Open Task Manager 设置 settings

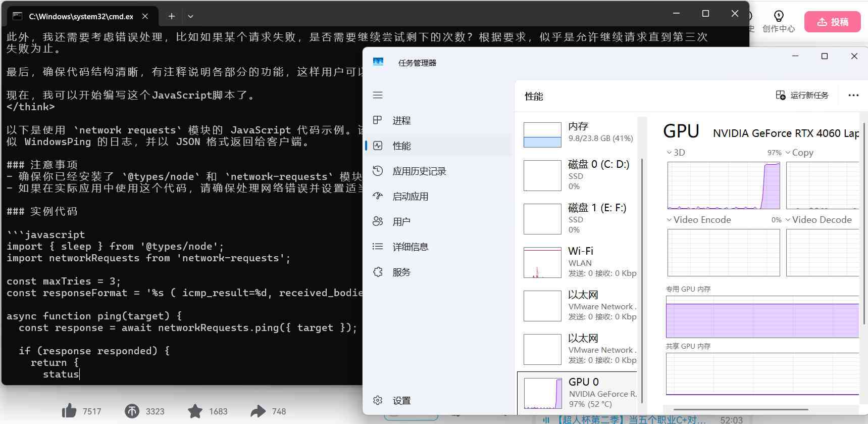click(x=401, y=400)
